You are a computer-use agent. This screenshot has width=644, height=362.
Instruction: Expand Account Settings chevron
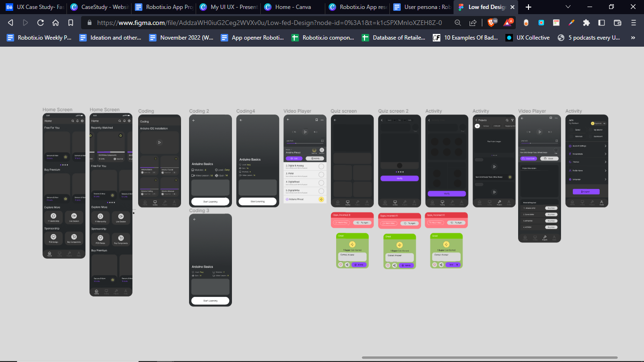click(x=605, y=146)
